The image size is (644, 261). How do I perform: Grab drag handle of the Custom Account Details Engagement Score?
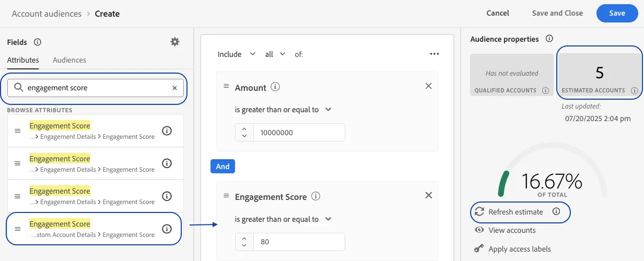18,229
